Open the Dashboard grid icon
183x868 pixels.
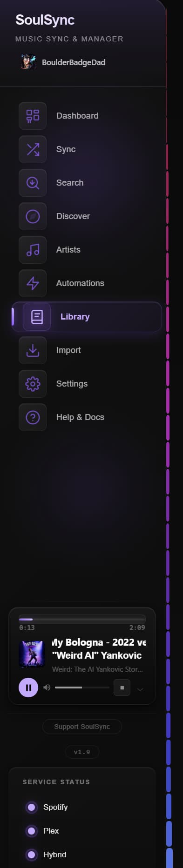[33, 116]
